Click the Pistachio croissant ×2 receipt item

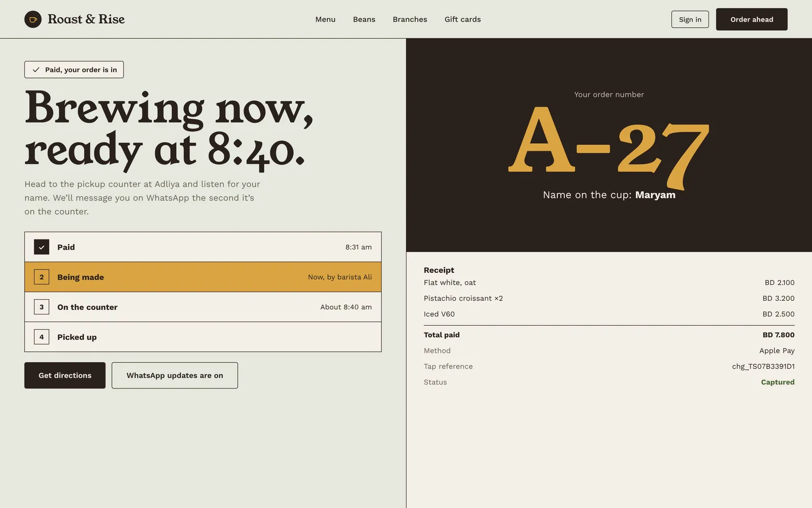pos(463,298)
